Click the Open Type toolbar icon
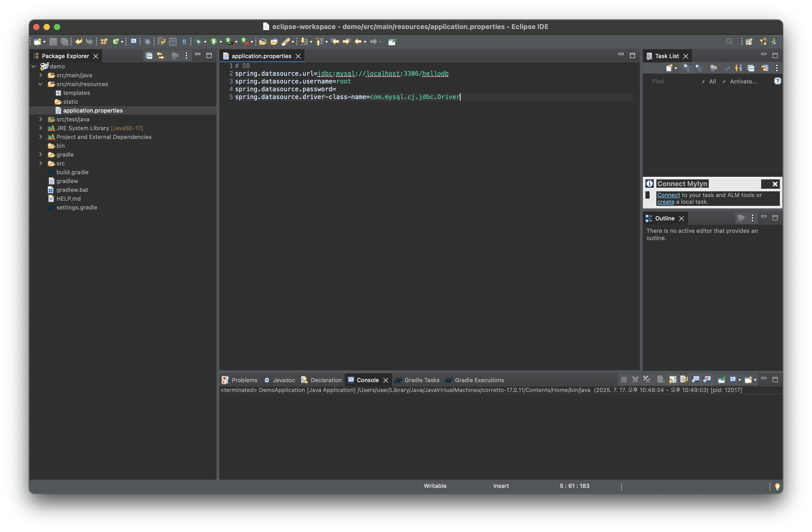This screenshot has width=812, height=532. pyautogui.click(x=263, y=41)
